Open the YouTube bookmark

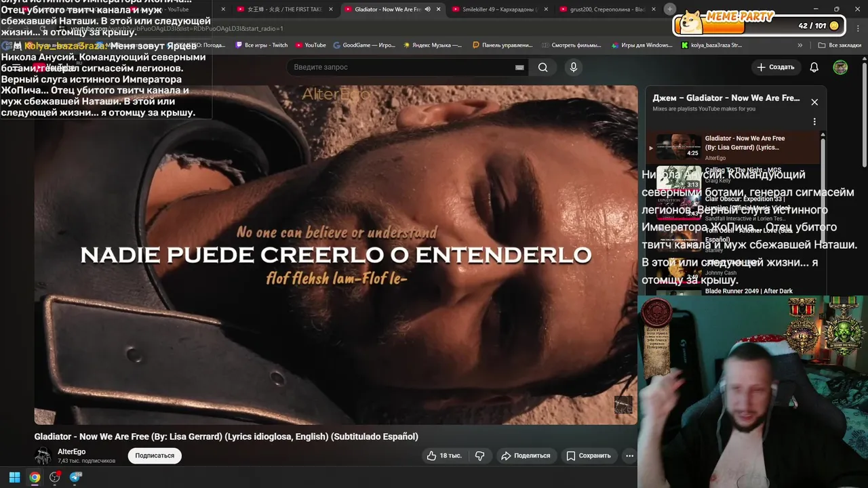click(311, 45)
